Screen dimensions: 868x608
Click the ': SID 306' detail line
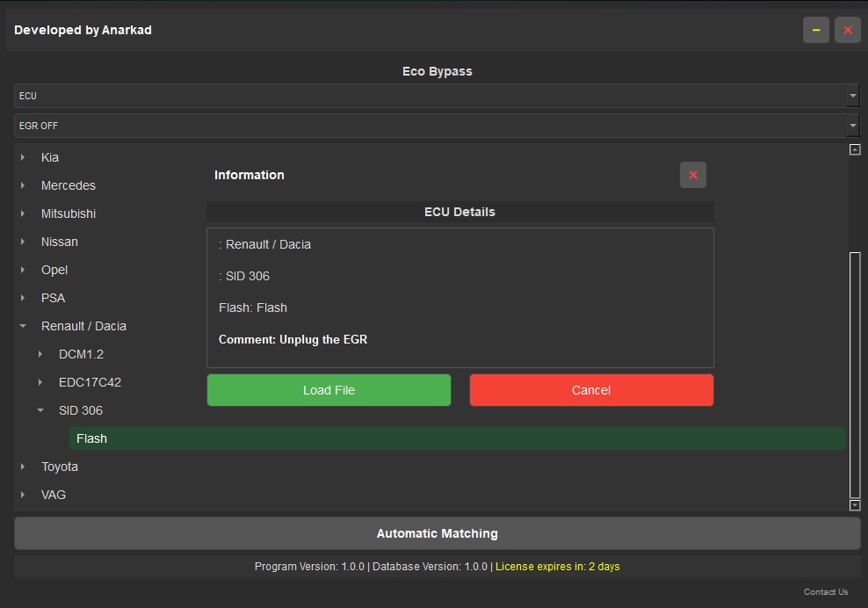244,276
